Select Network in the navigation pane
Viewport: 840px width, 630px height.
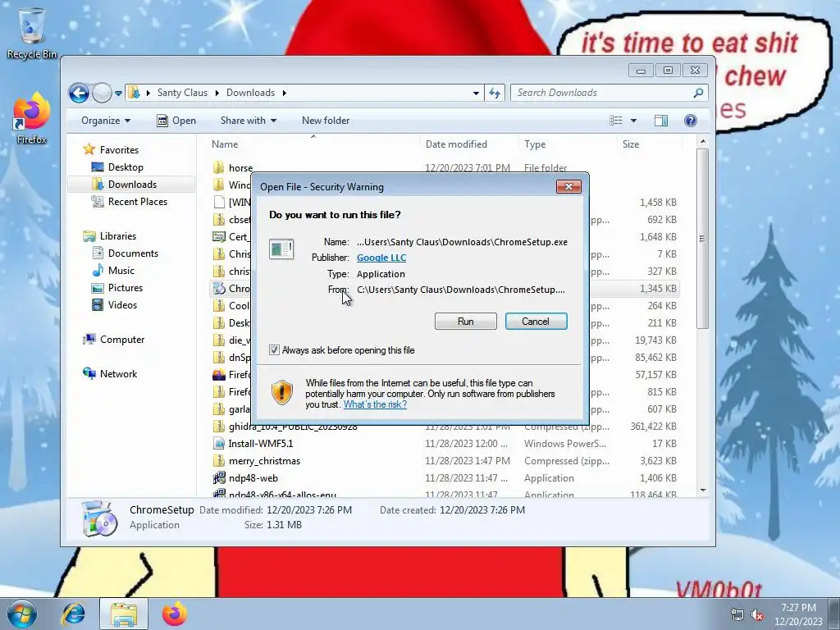[118, 374]
